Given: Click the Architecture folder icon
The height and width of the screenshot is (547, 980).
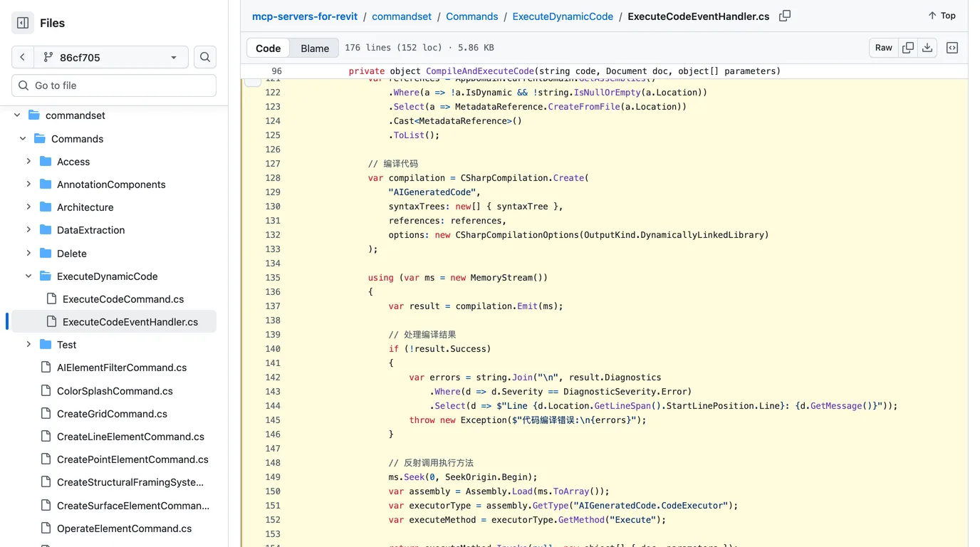Looking at the screenshot, I should (46, 207).
